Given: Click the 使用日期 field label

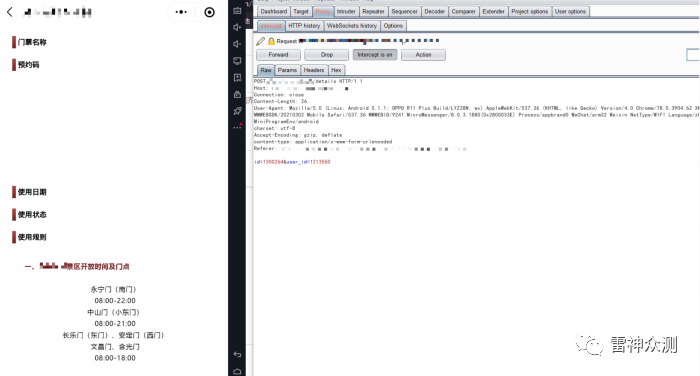Looking at the screenshot, I should (32, 192).
